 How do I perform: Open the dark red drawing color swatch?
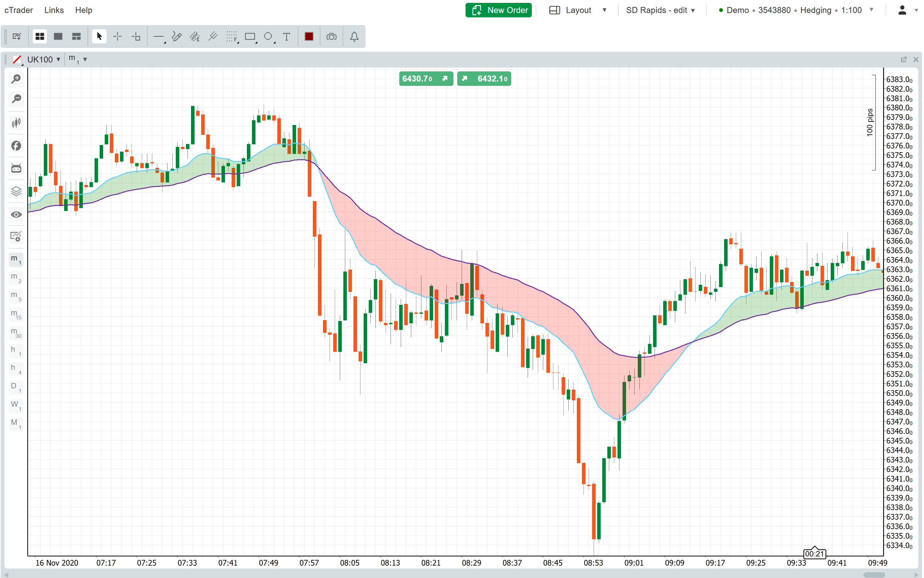point(309,37)
